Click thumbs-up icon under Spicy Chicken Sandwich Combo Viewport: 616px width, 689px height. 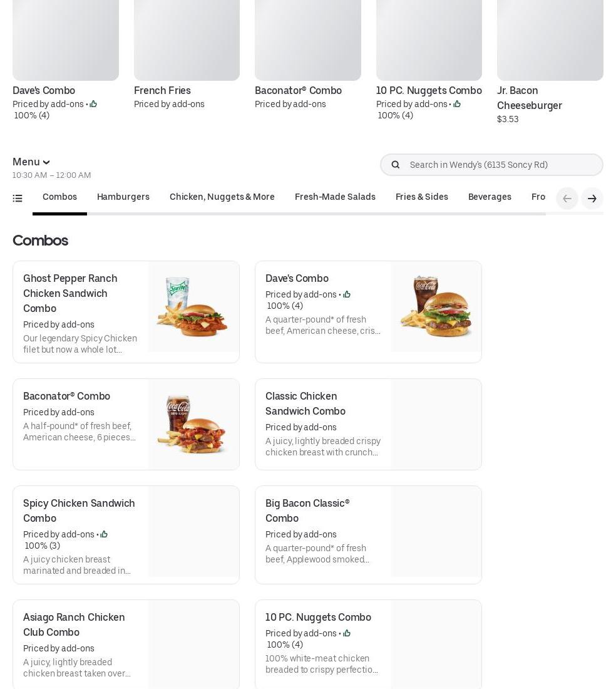click(104, 534)
